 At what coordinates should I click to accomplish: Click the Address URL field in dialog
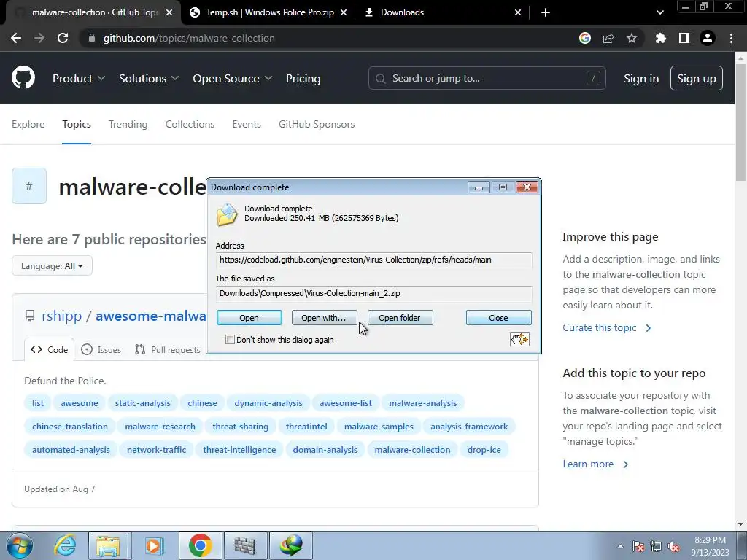(373, 260)
